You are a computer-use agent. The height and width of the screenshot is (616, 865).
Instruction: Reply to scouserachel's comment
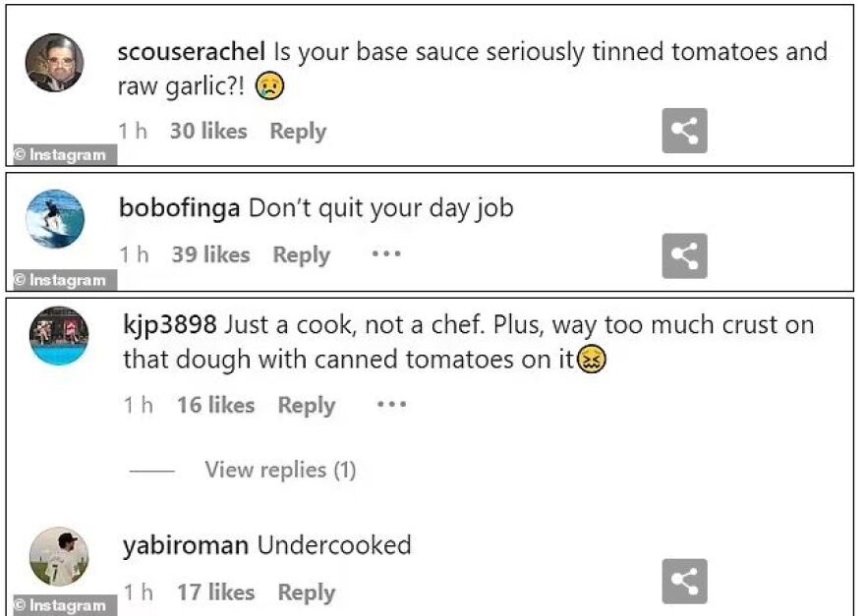[x=298, y=131]
